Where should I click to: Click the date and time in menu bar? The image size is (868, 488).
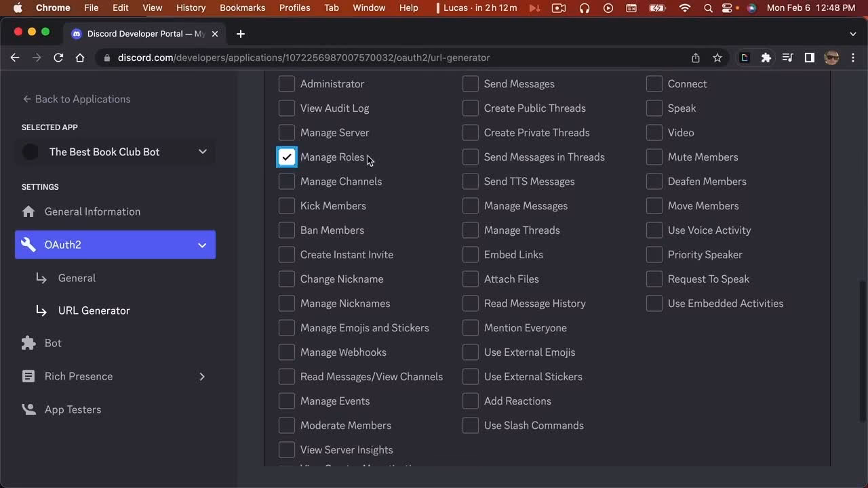click(x=811, y=8)
